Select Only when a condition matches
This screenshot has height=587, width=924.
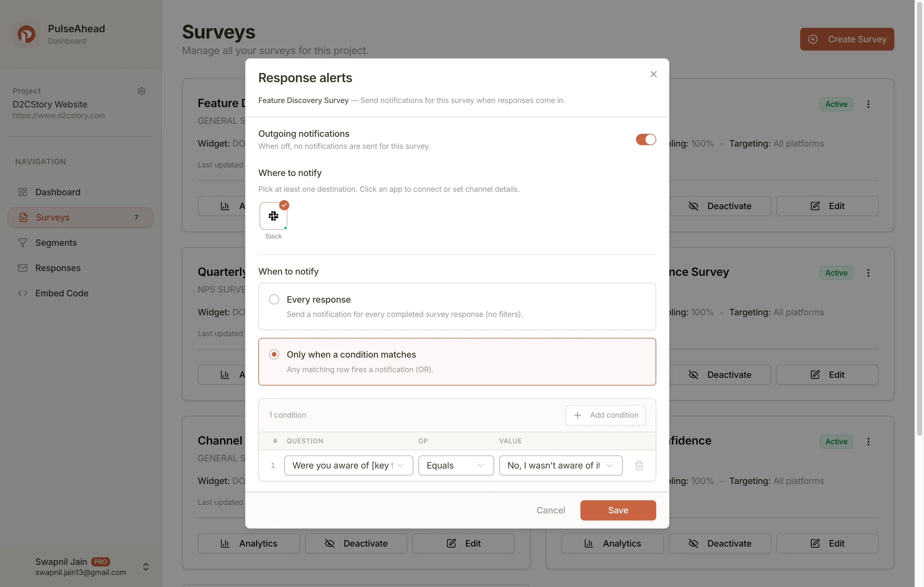coord(273,354)
